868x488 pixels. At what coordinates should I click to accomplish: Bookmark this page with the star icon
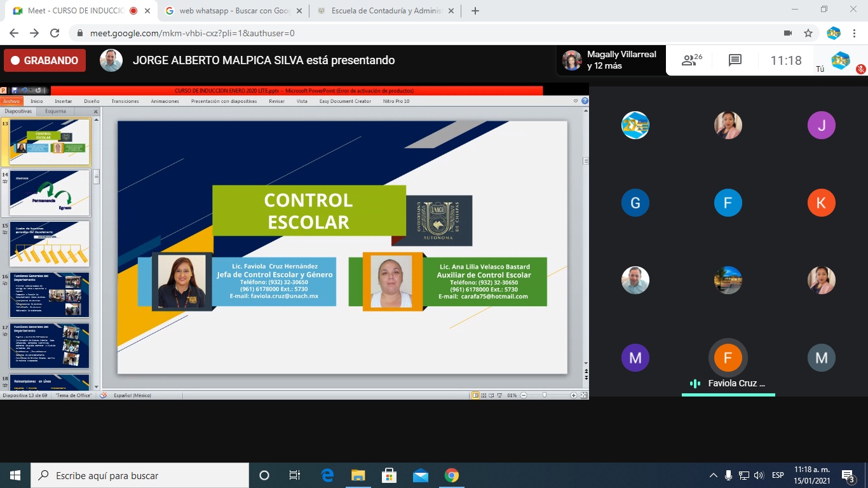click(x=808, y=33)
